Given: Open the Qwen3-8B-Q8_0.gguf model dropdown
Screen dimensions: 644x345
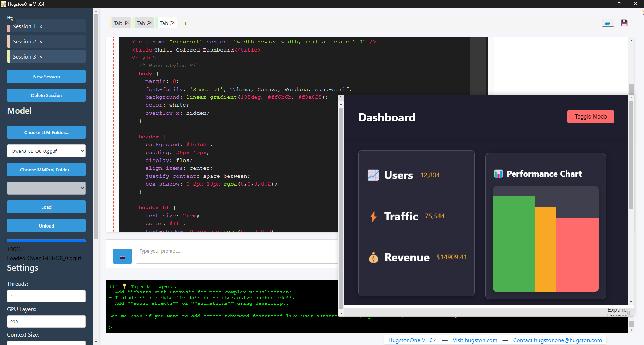Looking at the screenshot, I should (46, 151).
